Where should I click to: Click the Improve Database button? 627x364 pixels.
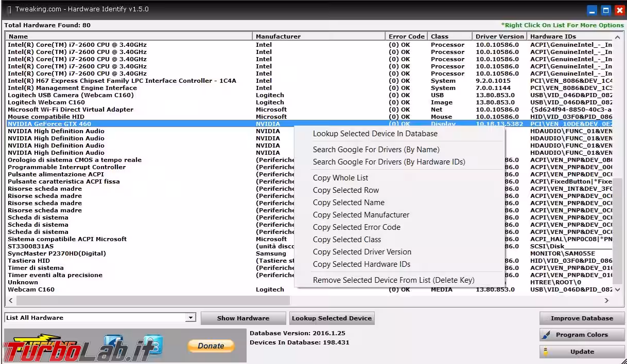coord(582,318)
